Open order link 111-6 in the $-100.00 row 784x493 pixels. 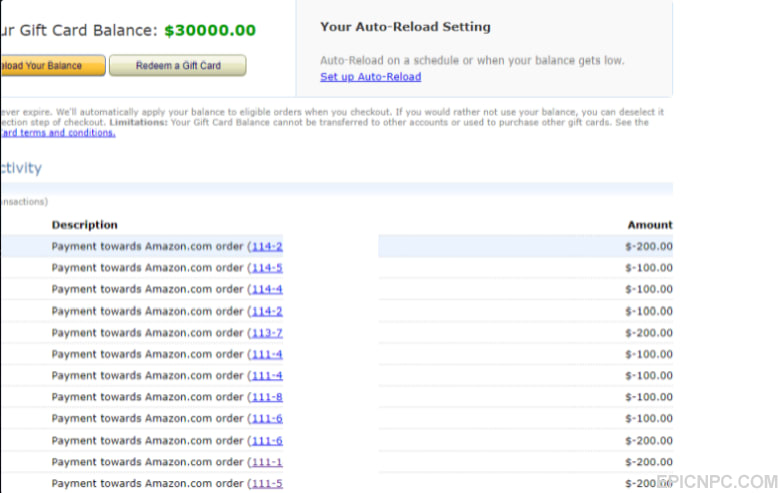coord(267,418)
